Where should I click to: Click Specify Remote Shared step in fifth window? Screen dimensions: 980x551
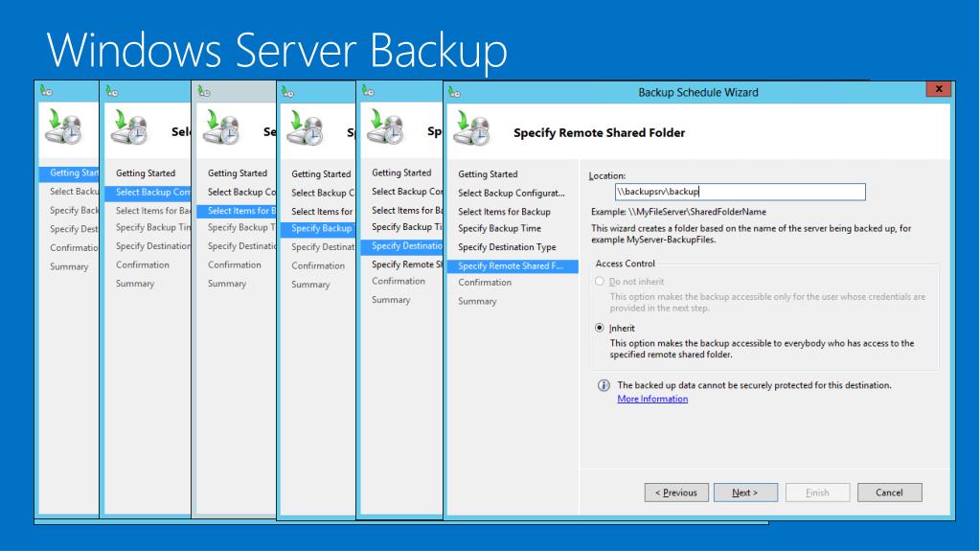tap(407, 264)
